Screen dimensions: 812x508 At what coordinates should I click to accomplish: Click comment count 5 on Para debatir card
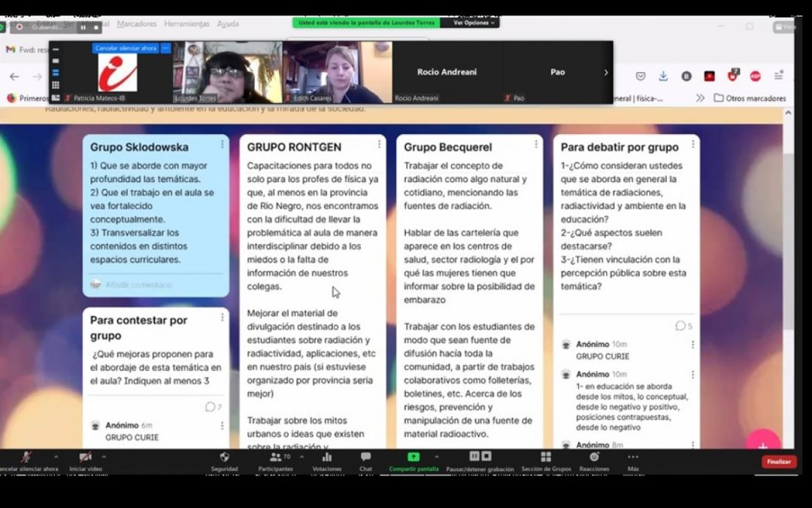(683, 326)
